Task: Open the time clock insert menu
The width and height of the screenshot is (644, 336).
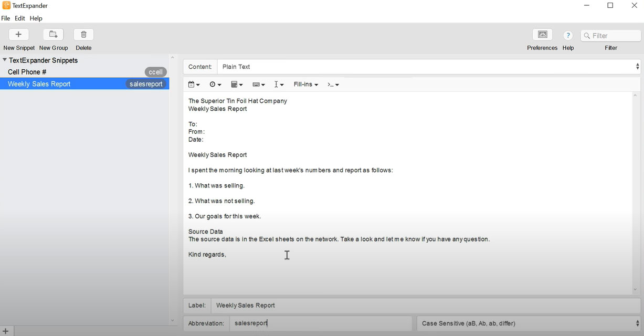Action: pyautogui.click(x=215, y=85)
